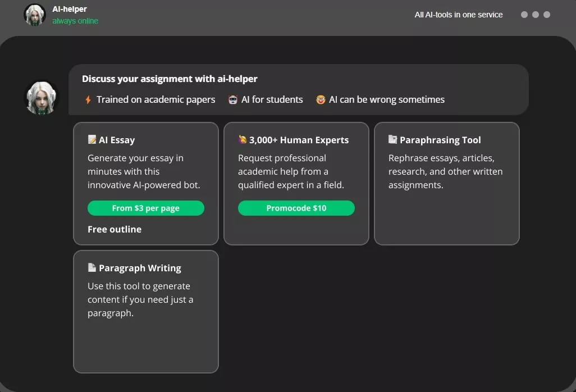This screenshot has height=392, width=576.
Task: Click the student emoji next to 'AI for students'
Action: 232,99
